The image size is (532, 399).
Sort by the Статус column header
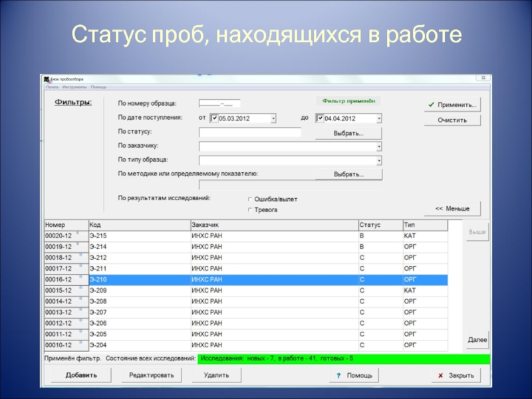coord(380,225)
